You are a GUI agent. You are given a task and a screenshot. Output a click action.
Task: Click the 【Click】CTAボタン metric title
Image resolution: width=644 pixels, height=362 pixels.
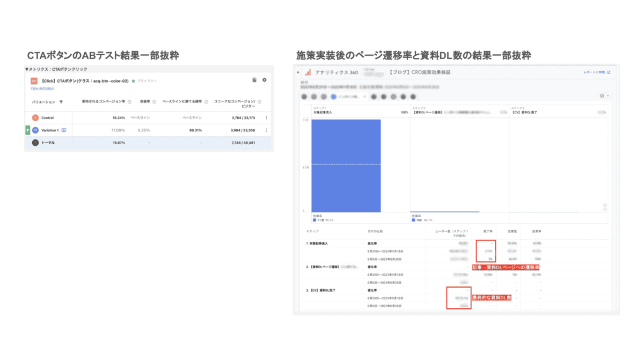click(85, 80)
